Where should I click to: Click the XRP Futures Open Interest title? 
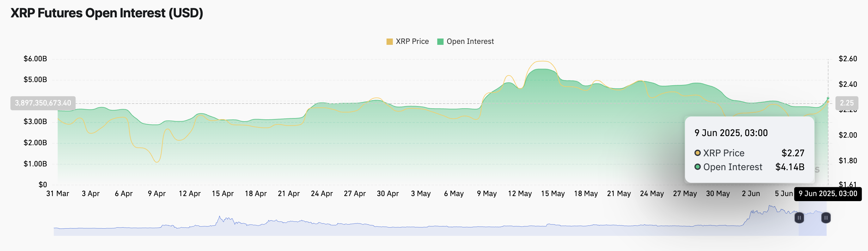coord(107,13)
